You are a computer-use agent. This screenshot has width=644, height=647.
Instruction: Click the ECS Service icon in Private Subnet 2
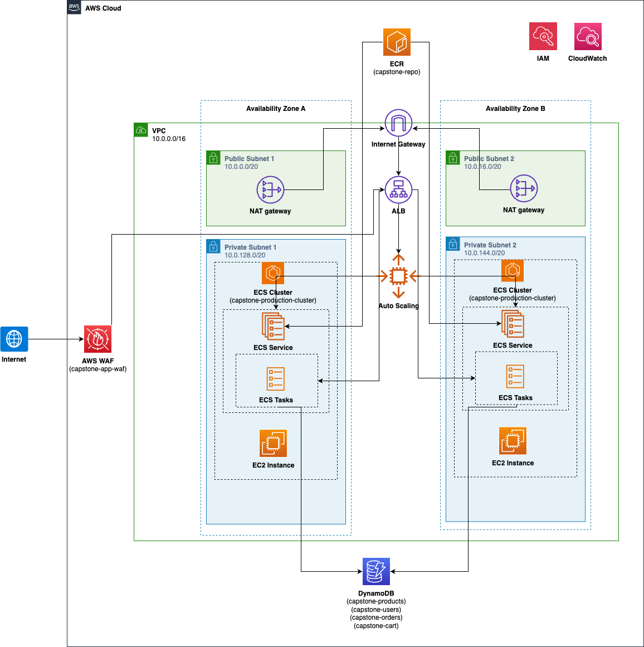(512, 323)
